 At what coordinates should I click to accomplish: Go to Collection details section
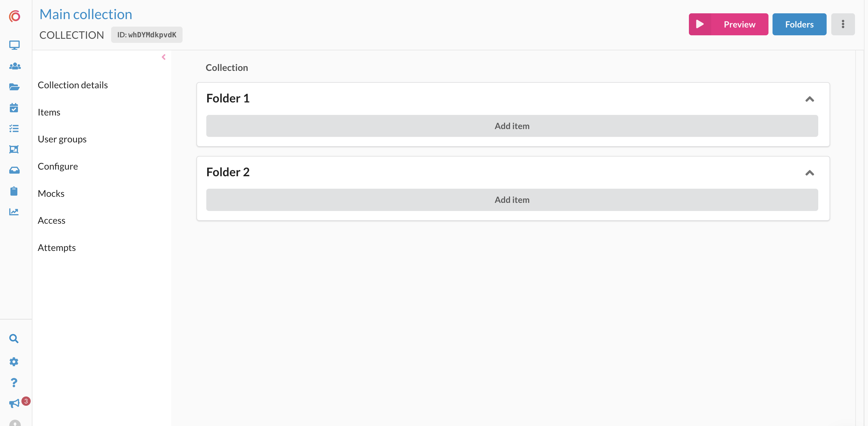point(73,85)
